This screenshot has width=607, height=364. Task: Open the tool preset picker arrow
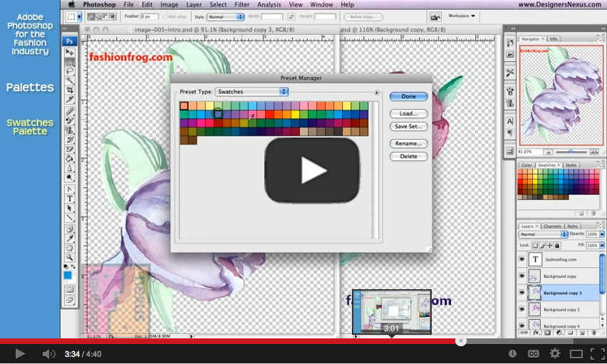click(x=79, y=16)
